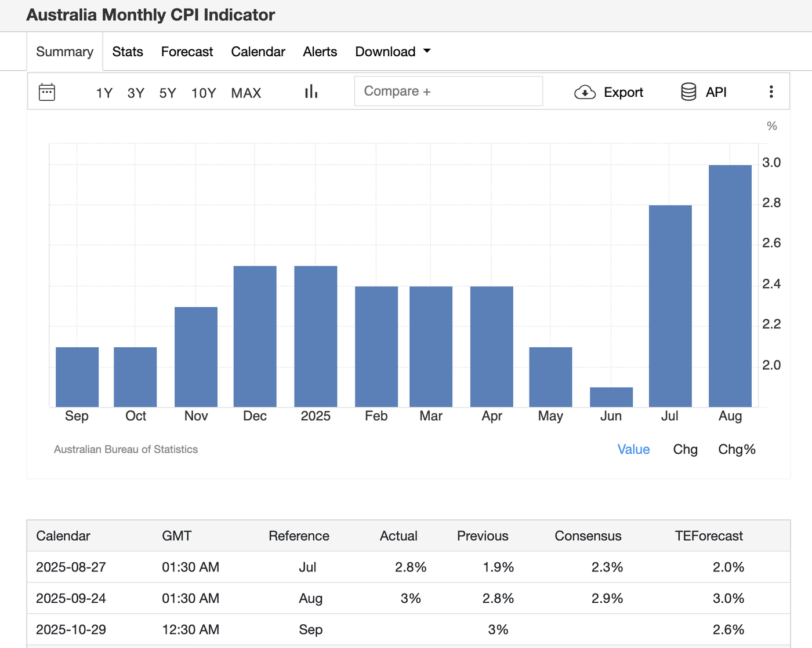Viewport: 812px width, 648px height.
Task: Toggle the Chg% data view
Action: 737,449
